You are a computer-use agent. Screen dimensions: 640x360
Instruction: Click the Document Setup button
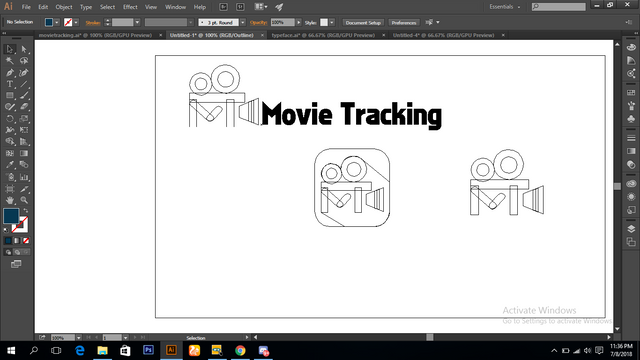(363, 22)
